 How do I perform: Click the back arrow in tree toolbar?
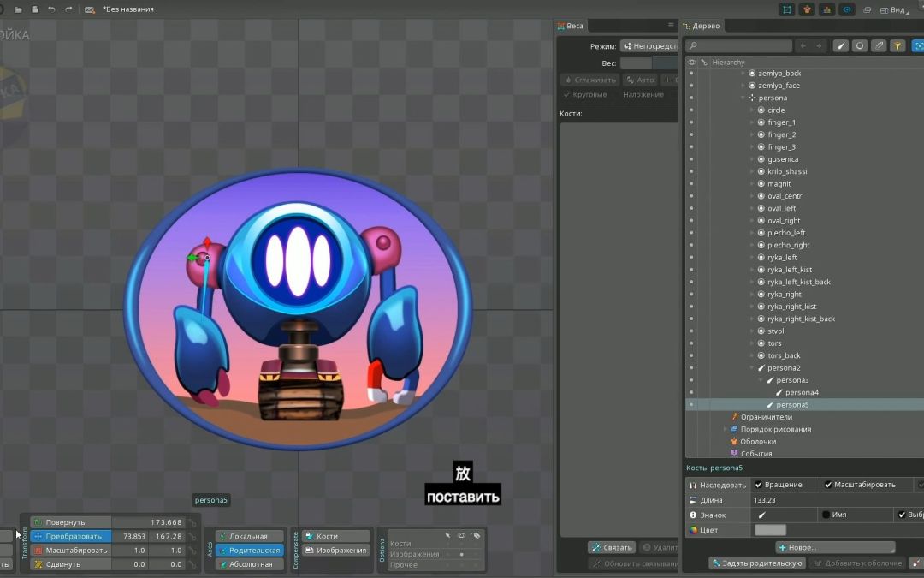(803, 45)
